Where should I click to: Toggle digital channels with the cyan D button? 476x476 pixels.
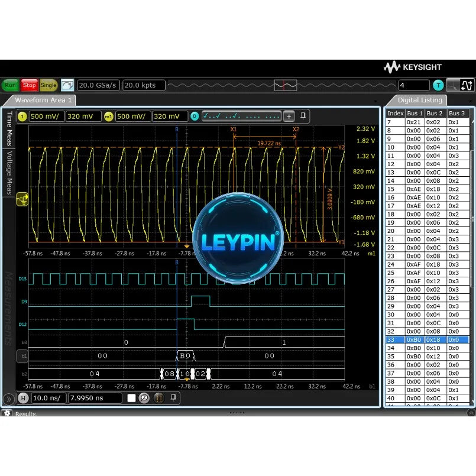(x=195, y=116)
